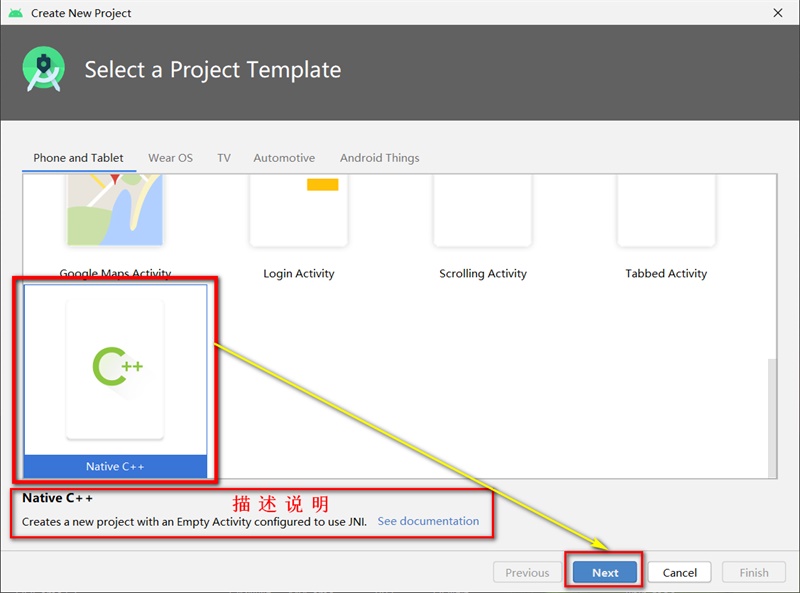Click the Android icon in title bar
The width and height of the screenshot is (800, 593).
pyautogui.click(x=16, y=13)
